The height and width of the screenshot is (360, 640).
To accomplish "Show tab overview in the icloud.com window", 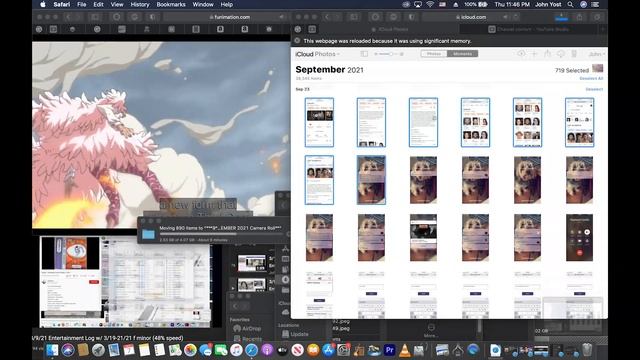I will [x=597, y=17].
